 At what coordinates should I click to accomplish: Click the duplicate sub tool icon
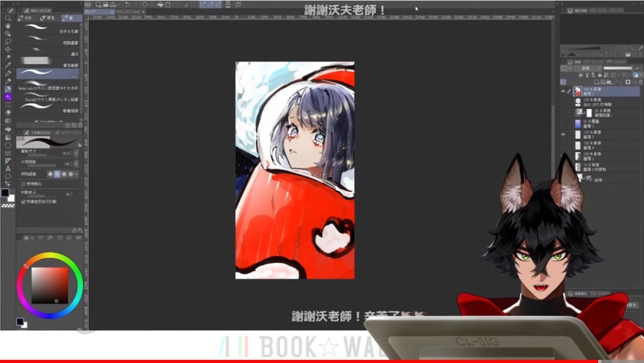74,125
